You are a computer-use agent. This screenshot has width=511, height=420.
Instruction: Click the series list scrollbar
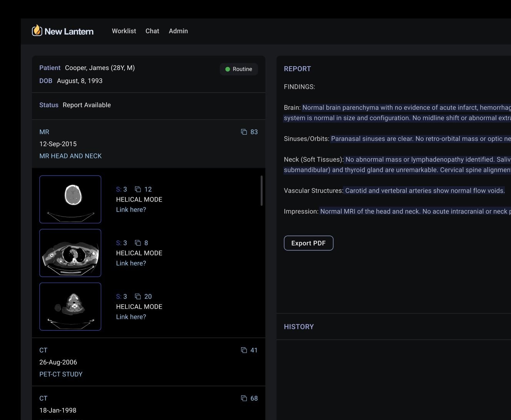(x=262, y=191)
